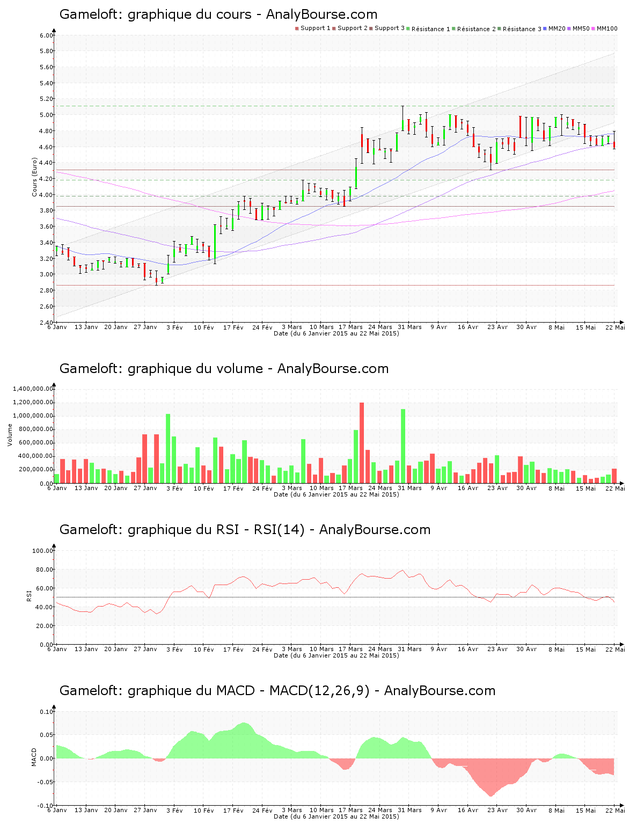This screenshot has height=832, width=644.
Task: Click the tallest red volume bar near 17 Mars
Action: pyautogui.click(x=362, y=443)
